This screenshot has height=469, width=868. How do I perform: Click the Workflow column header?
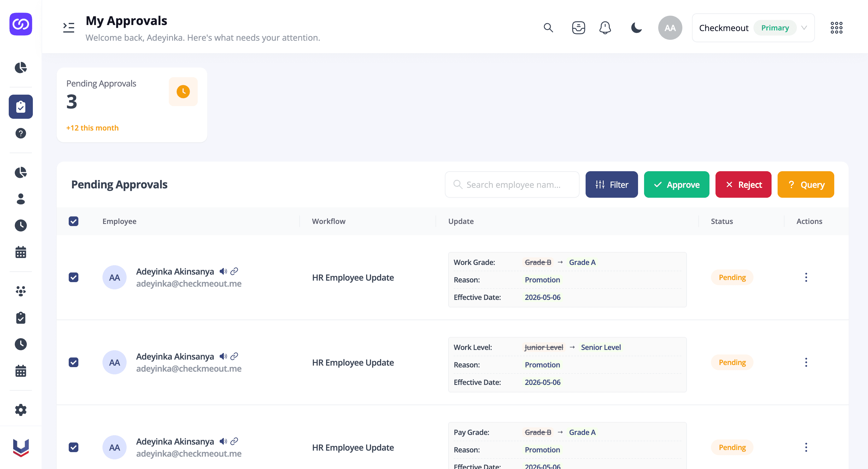(x=329, y=221)
